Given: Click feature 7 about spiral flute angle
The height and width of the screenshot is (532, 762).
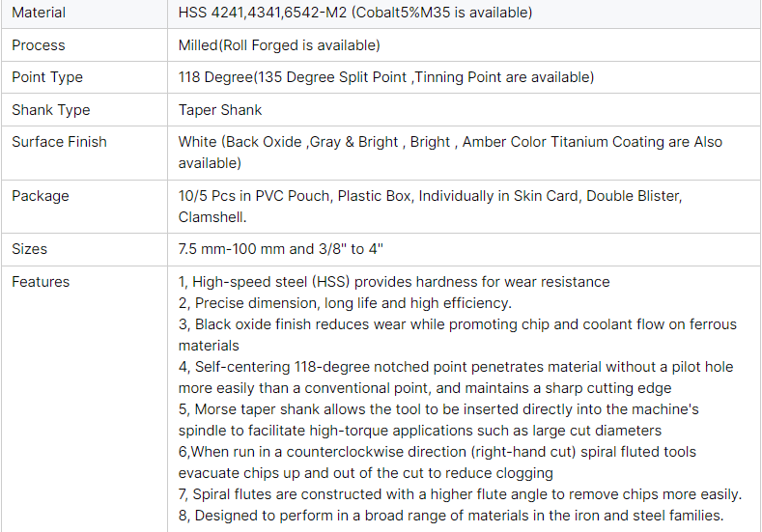Looking at the screenshot, I should tap(460, 494).
